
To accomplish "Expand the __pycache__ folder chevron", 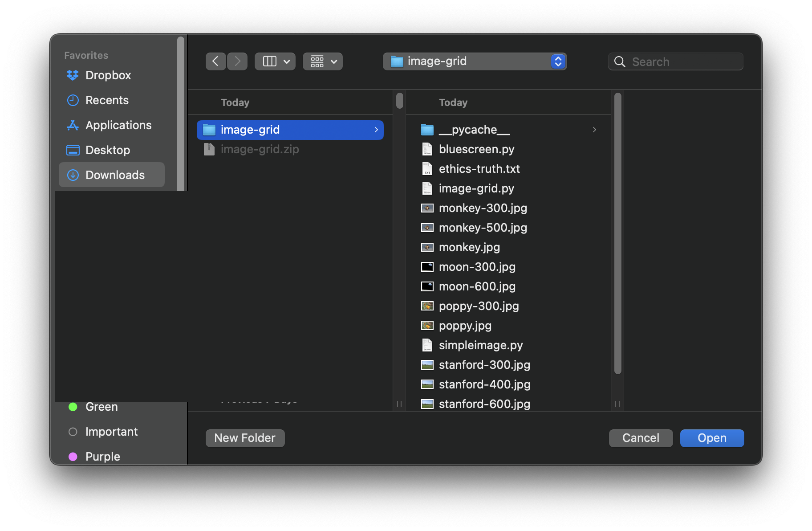I will (x=594, y=129).
